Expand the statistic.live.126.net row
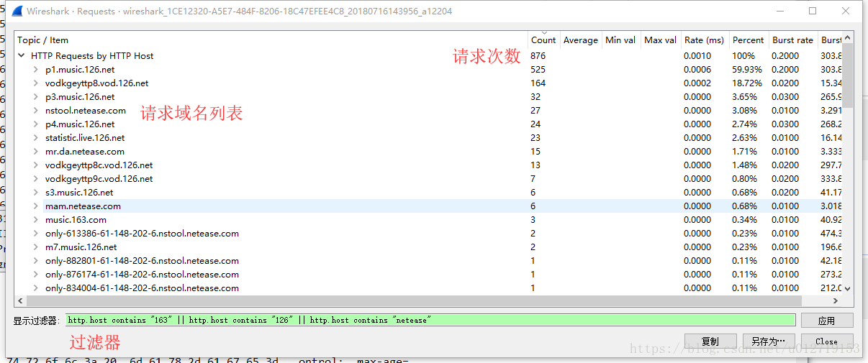 (x=35, y=138)
